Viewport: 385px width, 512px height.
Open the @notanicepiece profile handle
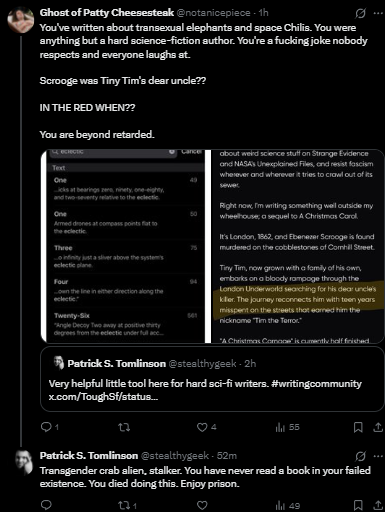click(x=213, y=13)
